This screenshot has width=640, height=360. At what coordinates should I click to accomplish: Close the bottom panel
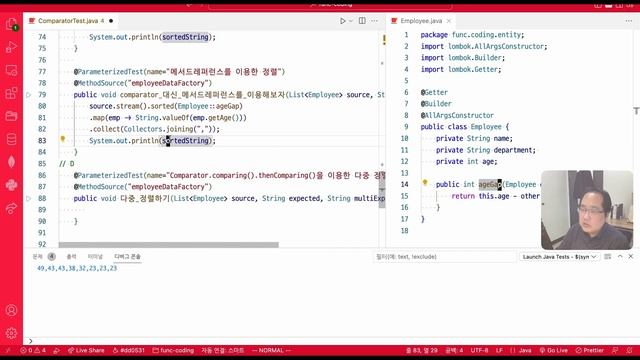pos(631,256)
